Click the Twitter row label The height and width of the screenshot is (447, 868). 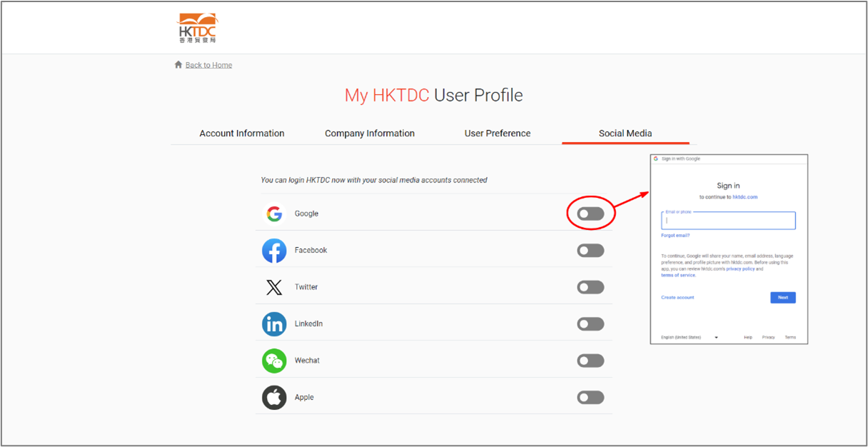[306, 287]
